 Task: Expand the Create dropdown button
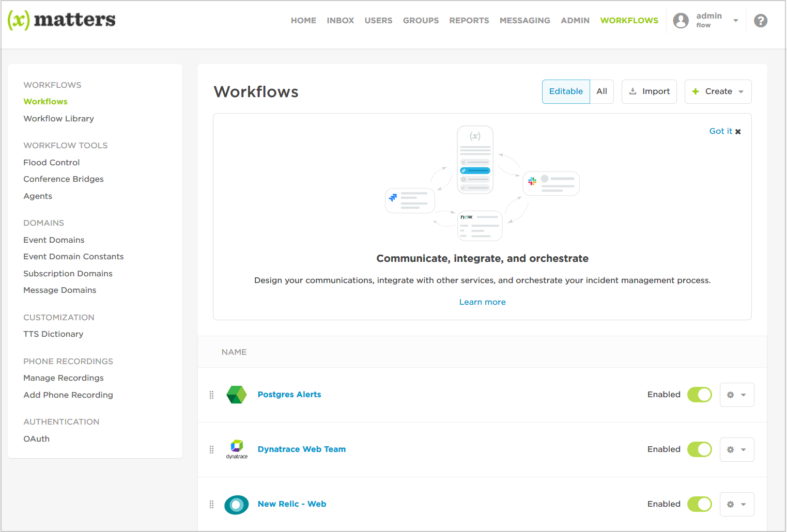[718, 91]
